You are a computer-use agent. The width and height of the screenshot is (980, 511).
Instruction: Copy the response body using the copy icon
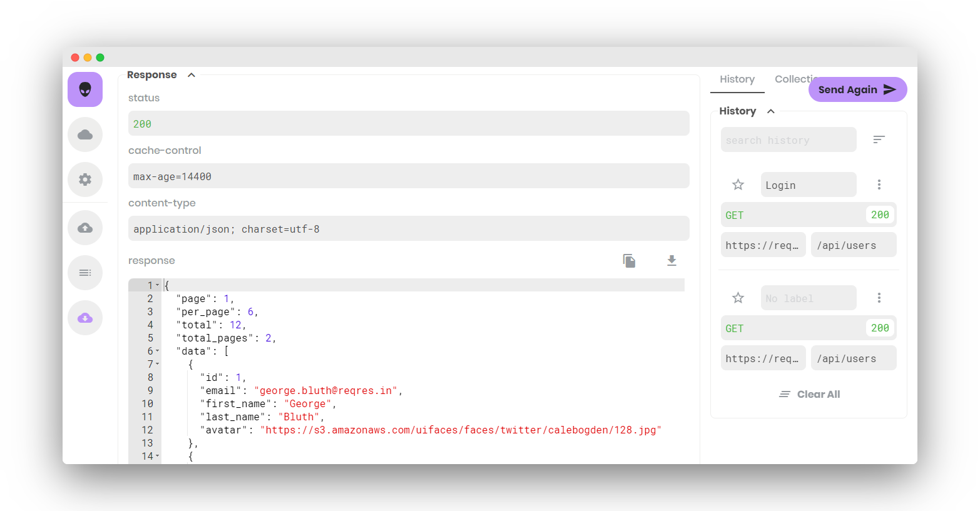point(629,260)
